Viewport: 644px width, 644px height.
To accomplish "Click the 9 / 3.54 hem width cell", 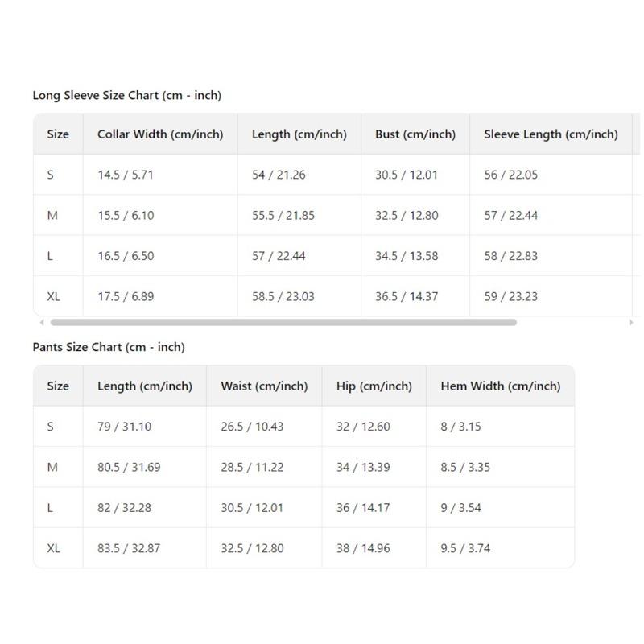I will tap(460, 508).
